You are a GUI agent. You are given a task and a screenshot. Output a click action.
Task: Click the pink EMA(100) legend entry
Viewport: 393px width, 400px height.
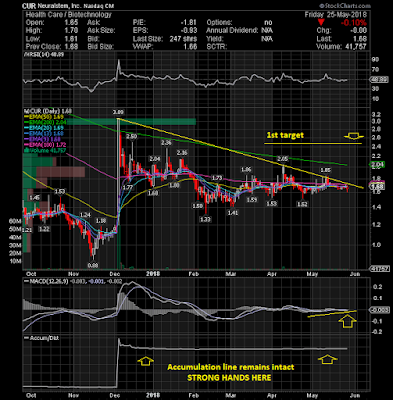[x=45, y=145]
